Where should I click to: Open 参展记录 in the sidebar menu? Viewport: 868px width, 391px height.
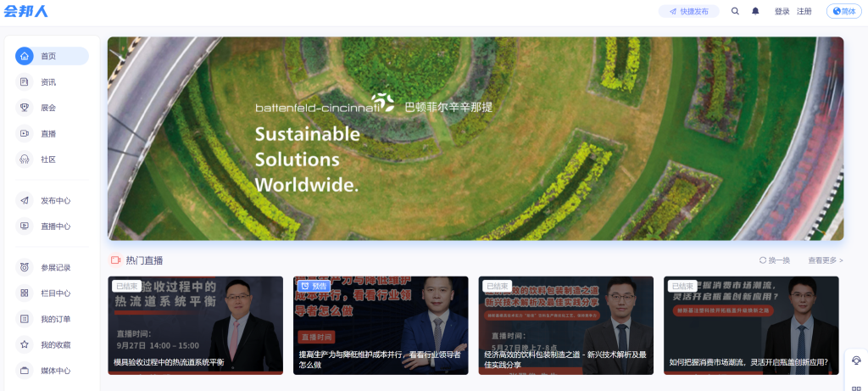[x=55, y=268]
